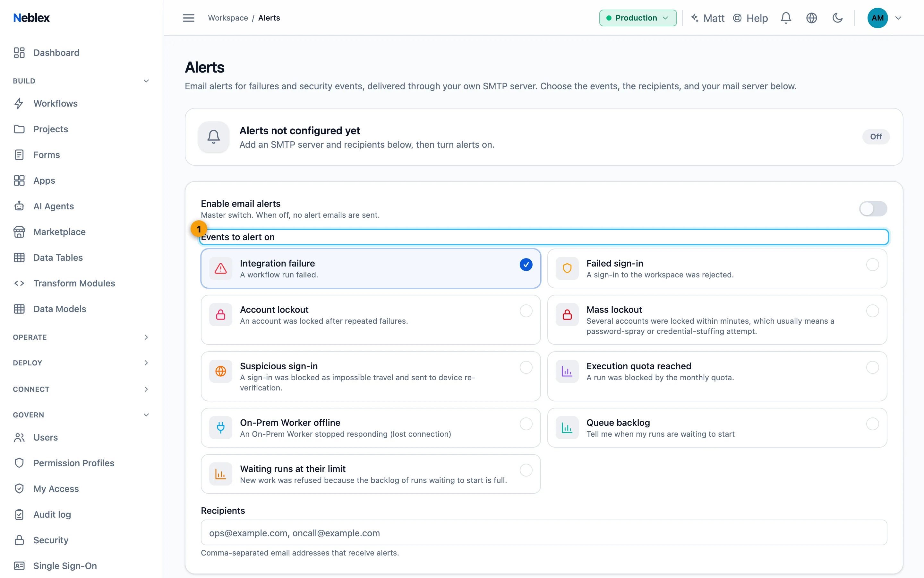
Task: Click the Permission Profiles shield icon
Action: coord(19,463)
